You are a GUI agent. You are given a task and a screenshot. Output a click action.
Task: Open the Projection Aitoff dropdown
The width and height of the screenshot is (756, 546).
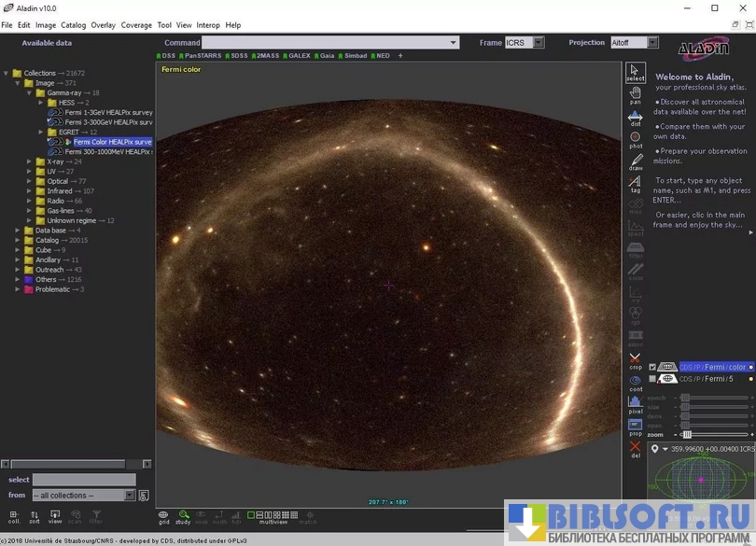point(652,43)
